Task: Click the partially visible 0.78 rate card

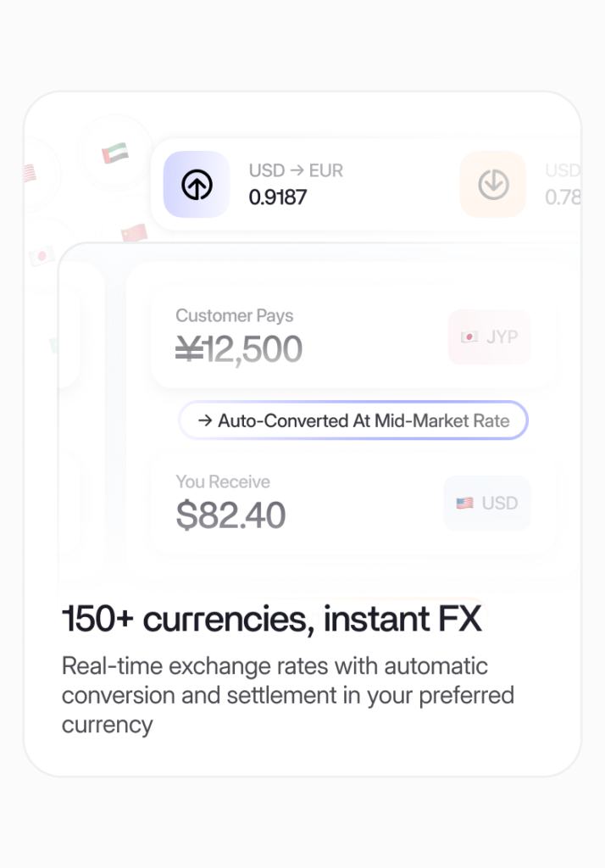Action: (x=561, y=185)
